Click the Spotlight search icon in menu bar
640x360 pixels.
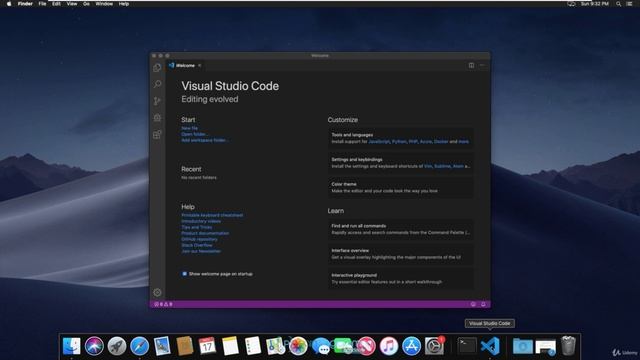coord(618,4)
